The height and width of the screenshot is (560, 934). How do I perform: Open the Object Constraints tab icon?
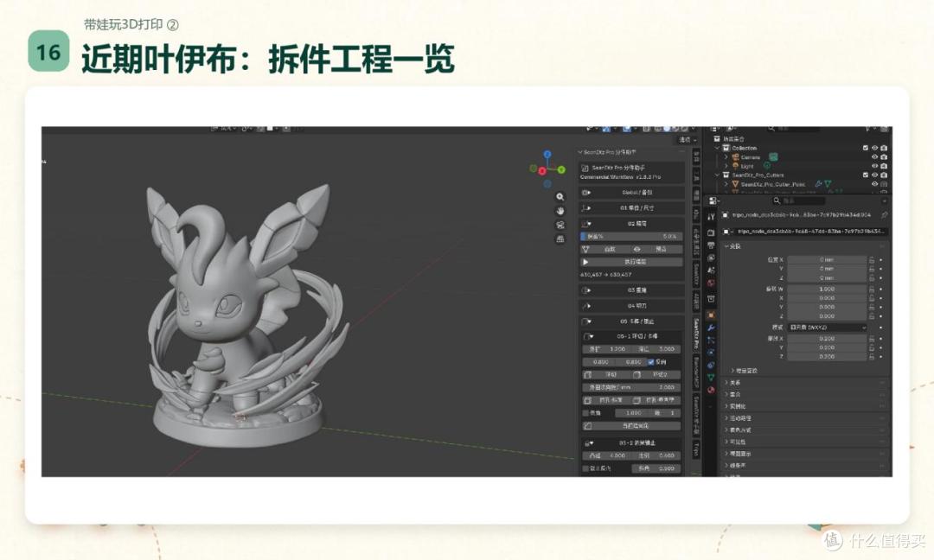[x=711, y=365]
